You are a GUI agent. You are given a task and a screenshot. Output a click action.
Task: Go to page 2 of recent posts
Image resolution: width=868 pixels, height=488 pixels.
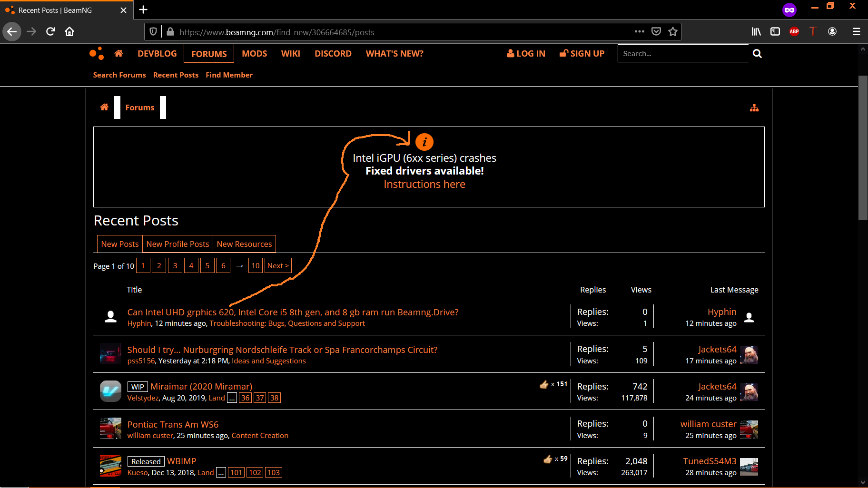click(x=159, y=266)
